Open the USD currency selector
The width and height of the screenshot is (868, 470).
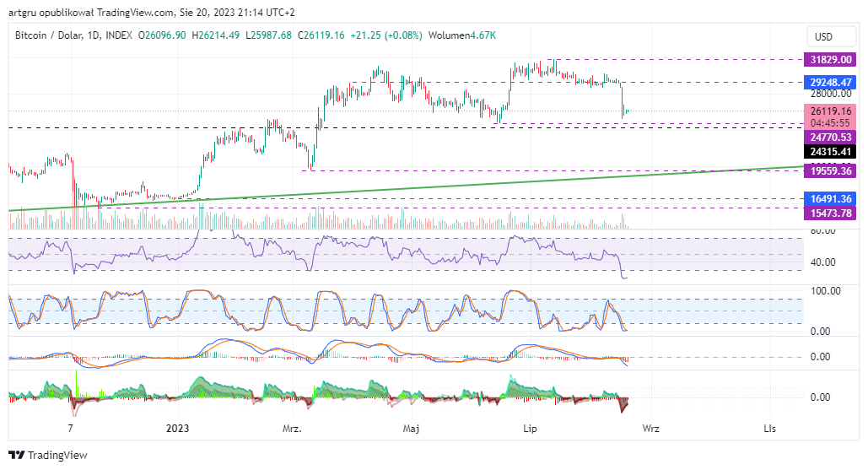click(830, 36)
